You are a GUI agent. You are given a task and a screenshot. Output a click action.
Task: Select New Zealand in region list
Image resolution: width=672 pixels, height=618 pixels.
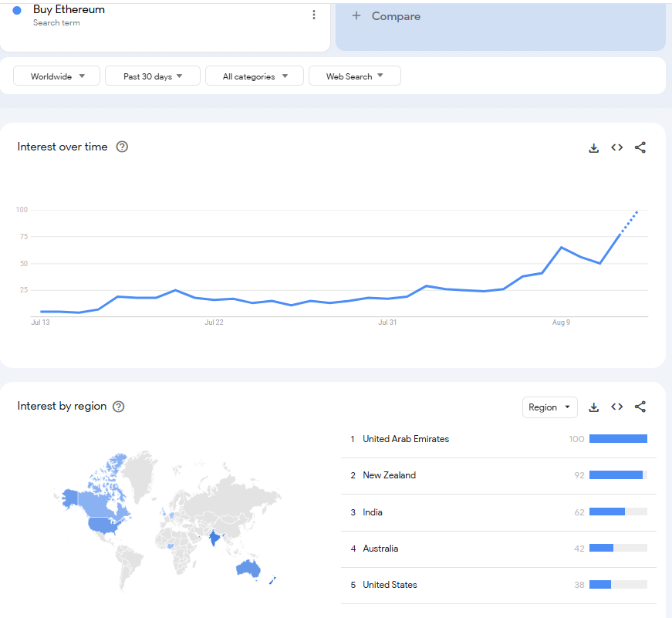tap(499, 475)
